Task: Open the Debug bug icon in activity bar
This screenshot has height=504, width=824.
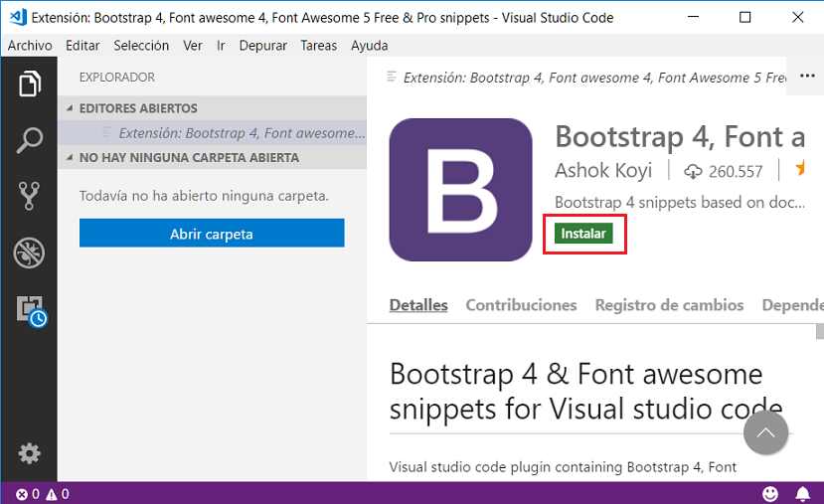Action: 29,253
